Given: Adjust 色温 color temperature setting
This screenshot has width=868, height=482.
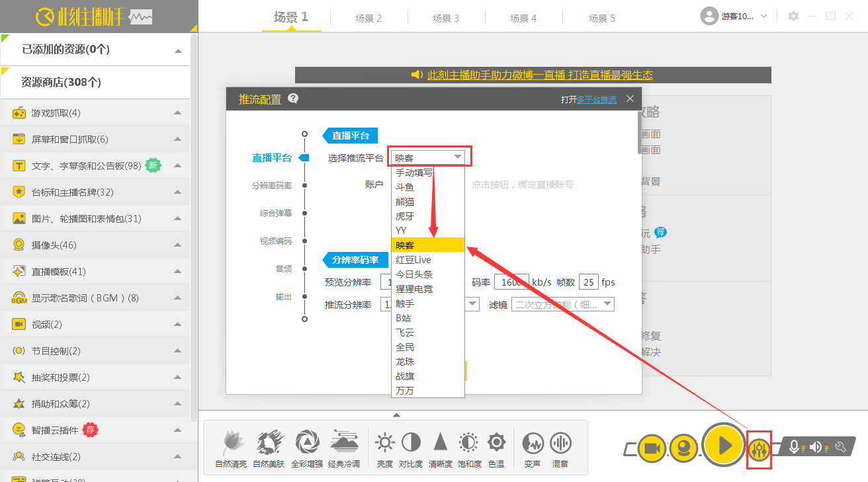Looking at the screenshot, I should point(496,448).
